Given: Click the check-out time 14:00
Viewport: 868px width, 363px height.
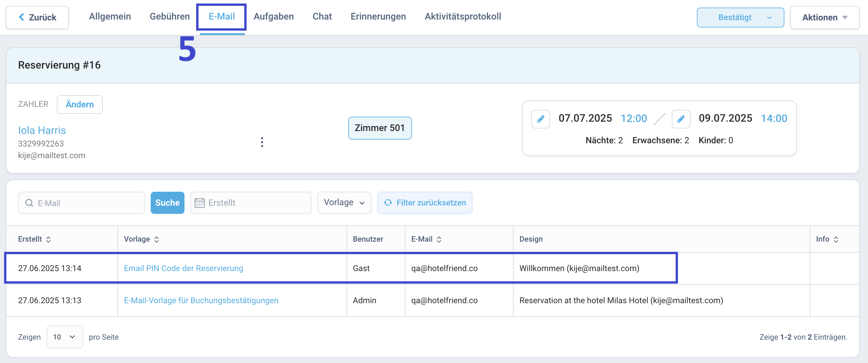Looking at the screenshot, I should 774,118.
